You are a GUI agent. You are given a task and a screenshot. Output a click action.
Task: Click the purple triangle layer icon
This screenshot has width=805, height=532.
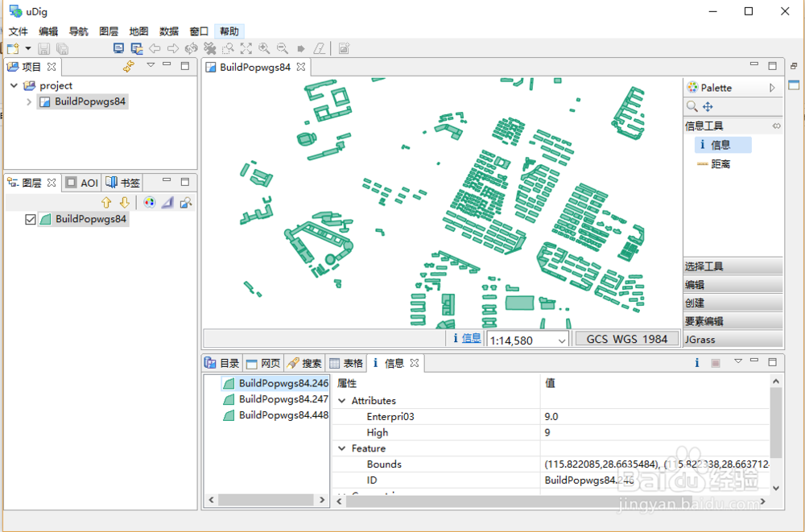[x=167, y=202]
